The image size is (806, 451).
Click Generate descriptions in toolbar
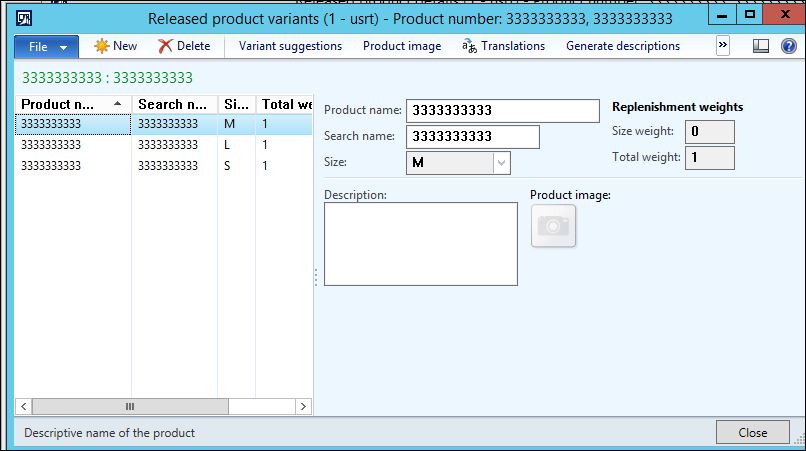point(622,46)
